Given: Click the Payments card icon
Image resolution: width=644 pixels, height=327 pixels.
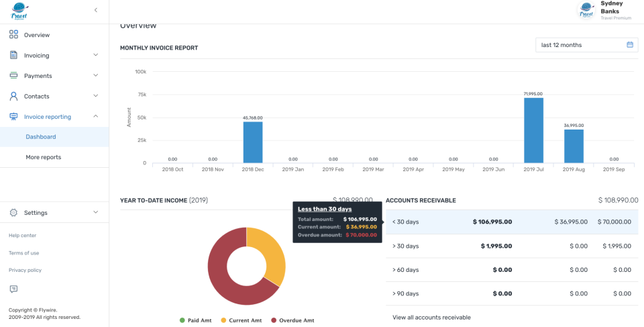Looking at the screenshot, I should point(13,76).
